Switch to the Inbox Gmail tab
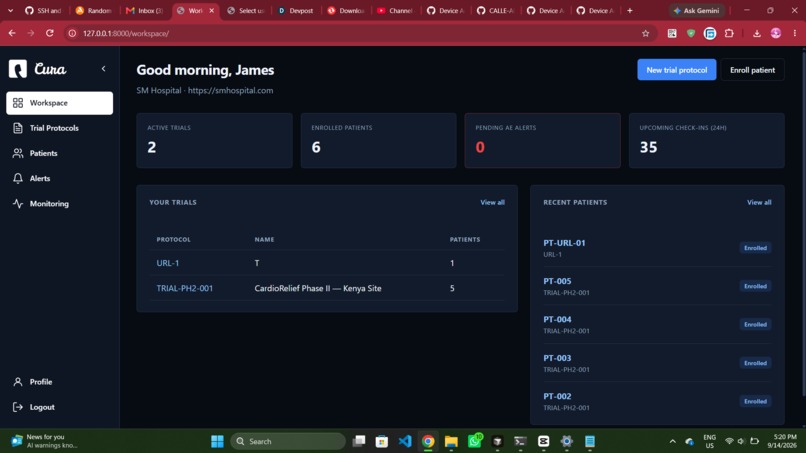The width and height of the screenshot is (806, 453). 145,10
